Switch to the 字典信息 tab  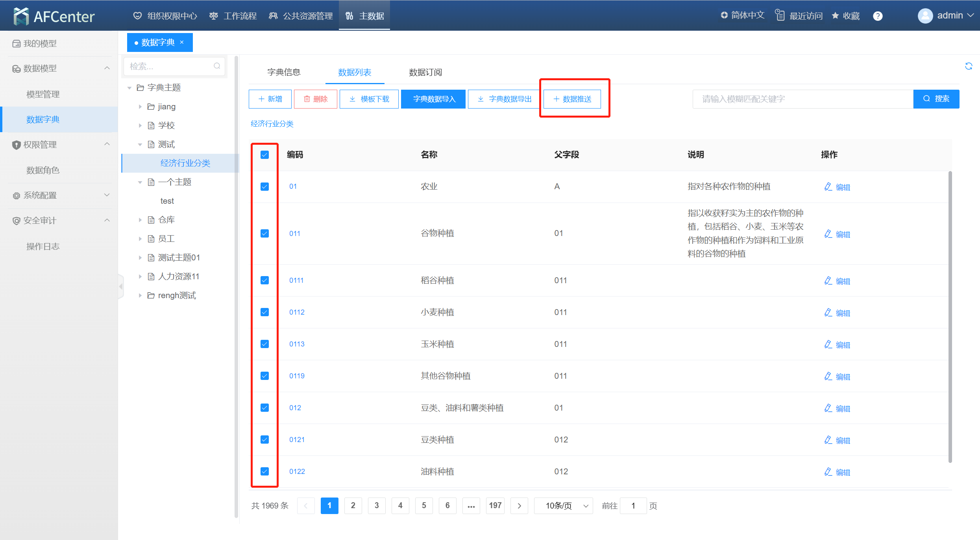pos(284,72)
